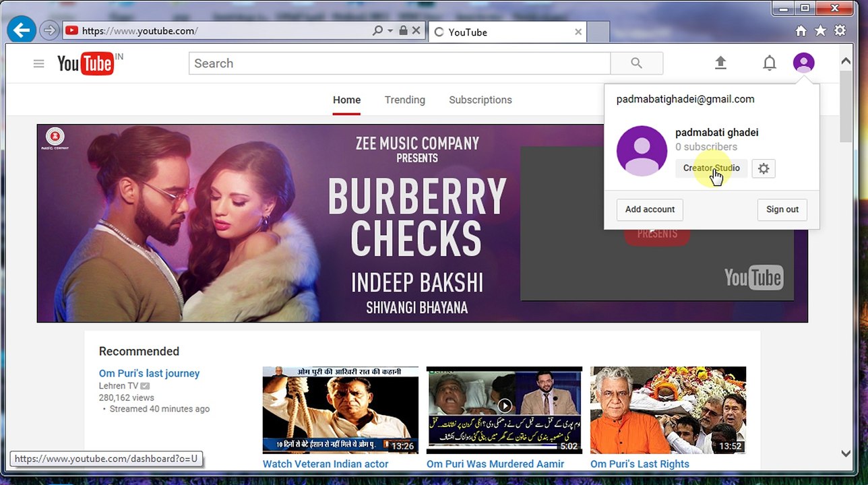Click the youtube.com URL in the address bar
Screen dimensions: 868x485
pyautogui.click(x=139, y=31)
